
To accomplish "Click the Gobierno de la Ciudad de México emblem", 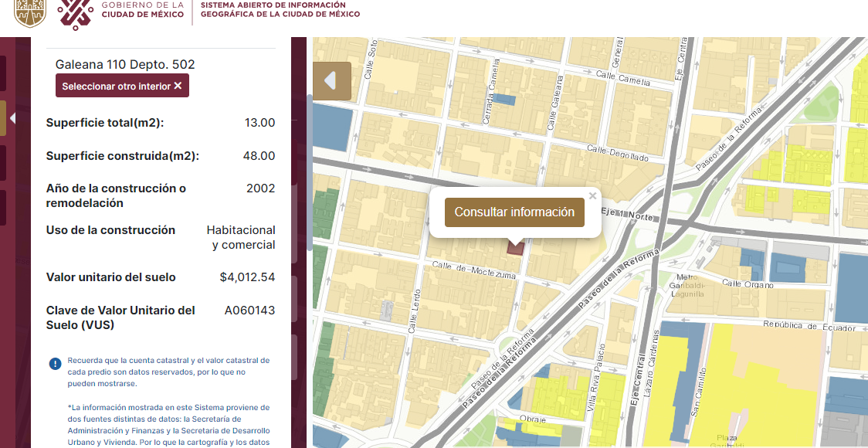I will click(x=76, y=13).
